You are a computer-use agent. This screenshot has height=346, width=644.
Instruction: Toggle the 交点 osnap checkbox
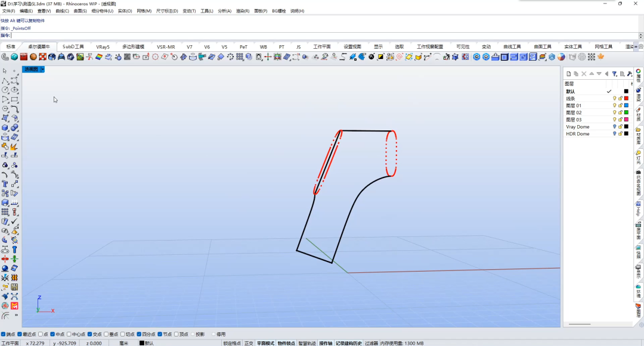click(89, 334)
